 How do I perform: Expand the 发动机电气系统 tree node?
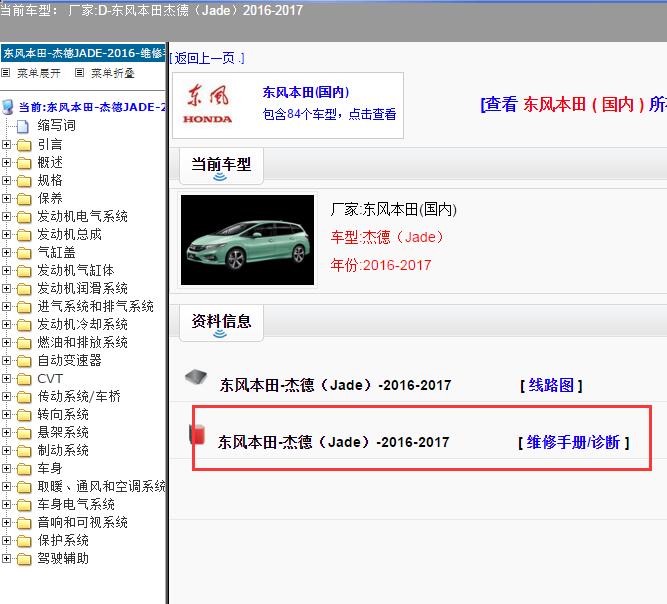click(x=6, y=217)
